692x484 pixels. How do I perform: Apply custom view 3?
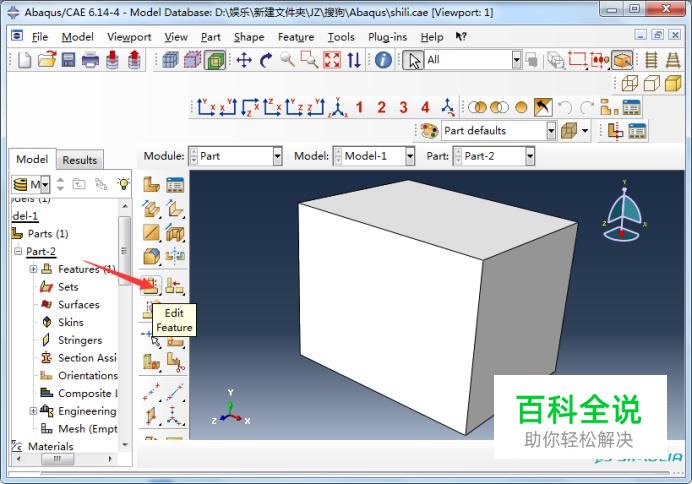point(403,107)
